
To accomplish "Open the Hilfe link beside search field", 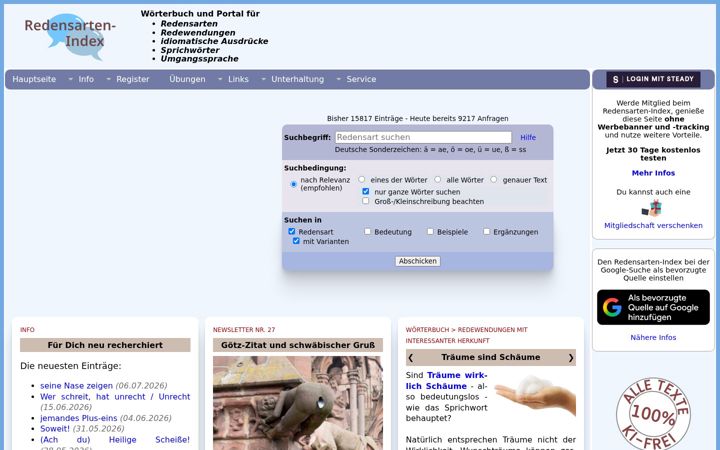I will (x=528, y=138).
